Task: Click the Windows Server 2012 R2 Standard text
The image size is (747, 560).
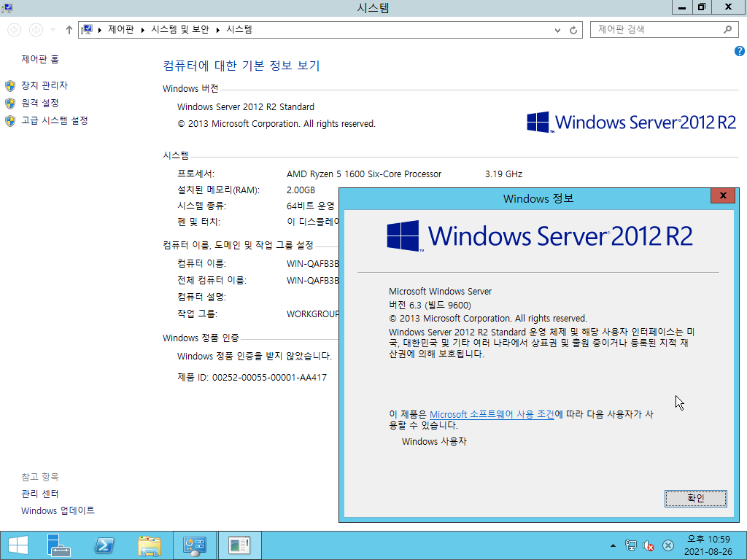Action: pyautogui.click(x=246, y=107)
